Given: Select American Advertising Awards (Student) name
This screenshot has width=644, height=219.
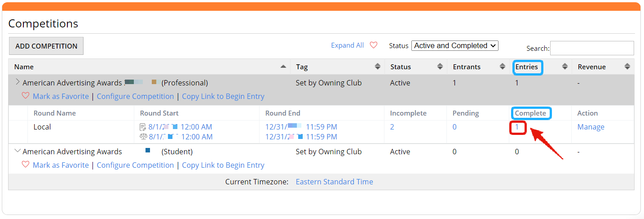Looking at the screenshot, I should 108,152.
